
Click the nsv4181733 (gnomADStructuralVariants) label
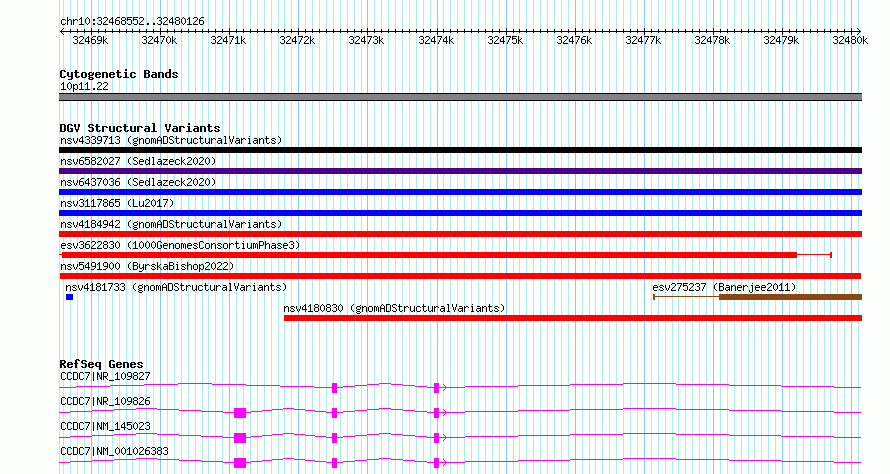point(176,287)
